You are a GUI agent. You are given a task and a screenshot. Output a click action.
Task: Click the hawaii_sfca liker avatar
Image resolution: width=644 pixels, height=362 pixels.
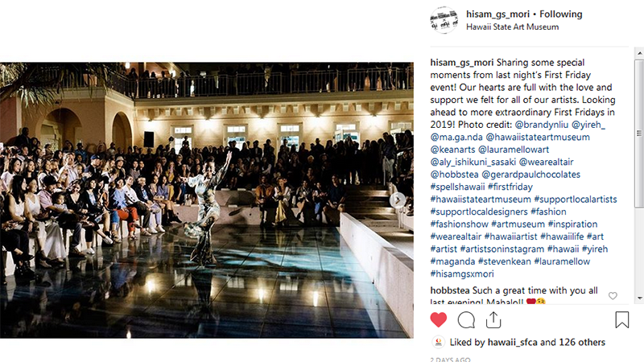(438, 342)
